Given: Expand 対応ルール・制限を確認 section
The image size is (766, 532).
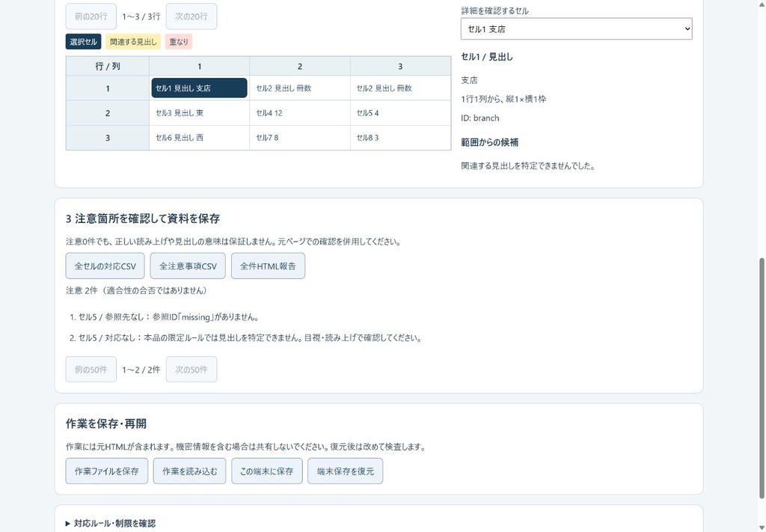Looking at the screenshot, I should click(111, 523).
